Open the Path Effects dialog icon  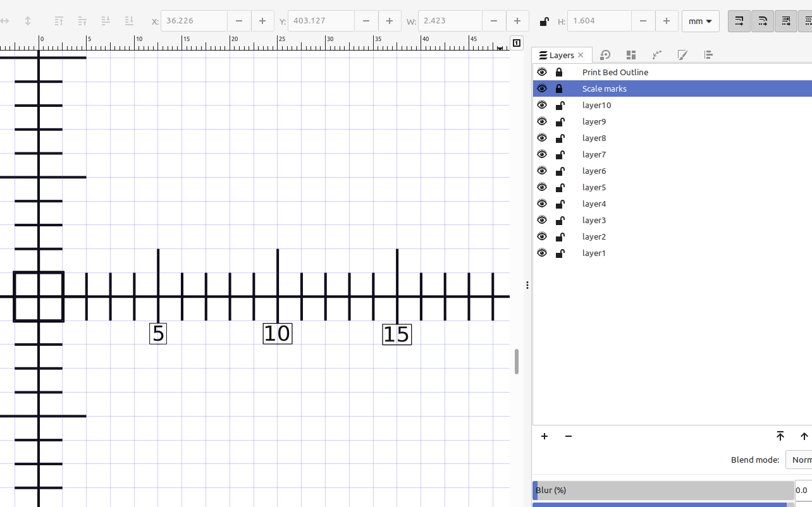tap(656, 55)
